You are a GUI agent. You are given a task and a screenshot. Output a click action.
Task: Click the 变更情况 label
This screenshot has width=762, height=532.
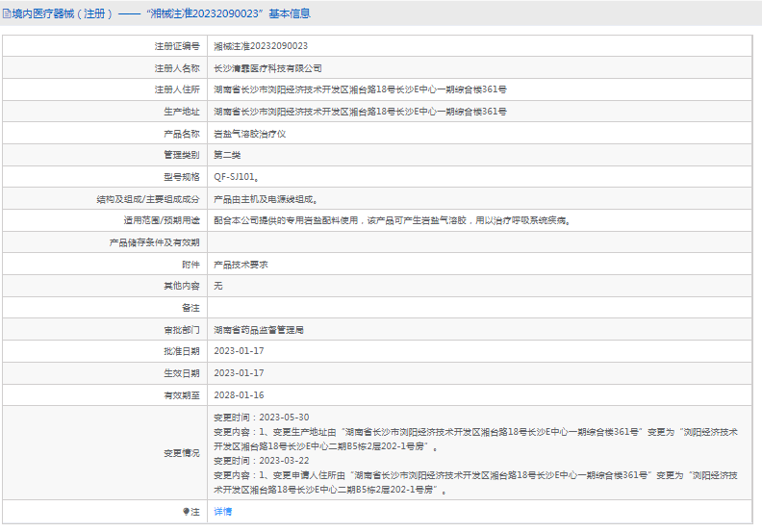point(181,453)
